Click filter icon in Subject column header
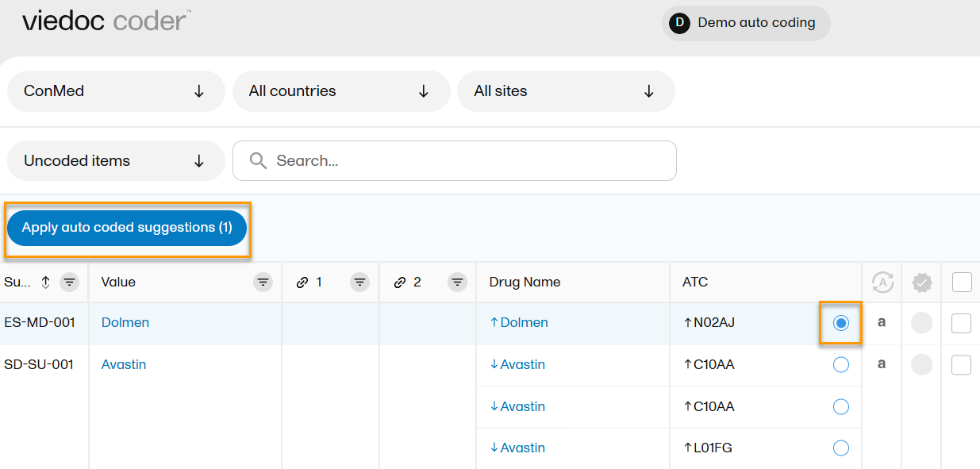The height and width of the screenshot is (469, 980). (70, 282)
